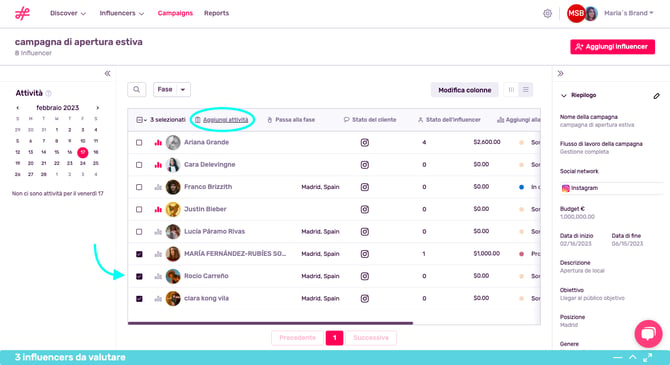Screen dimensions: 670x365
Task: Click Ariana Grande's profile thumbnail
Action: point(173,142)
